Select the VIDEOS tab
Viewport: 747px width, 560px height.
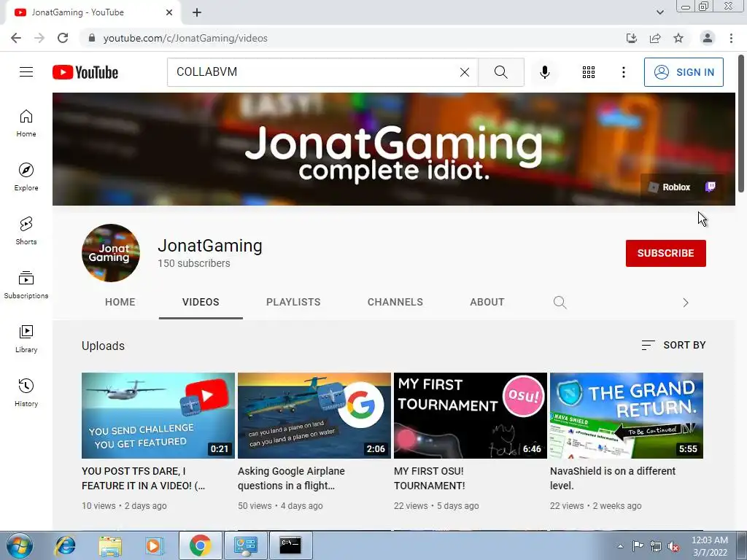(201, 303)
